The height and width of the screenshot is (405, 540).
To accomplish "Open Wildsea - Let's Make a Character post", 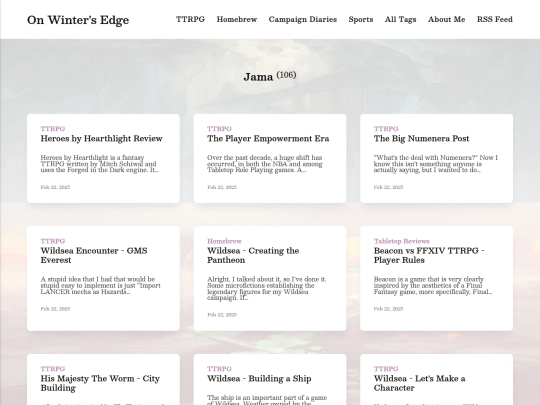I will [x=419, y=383].
